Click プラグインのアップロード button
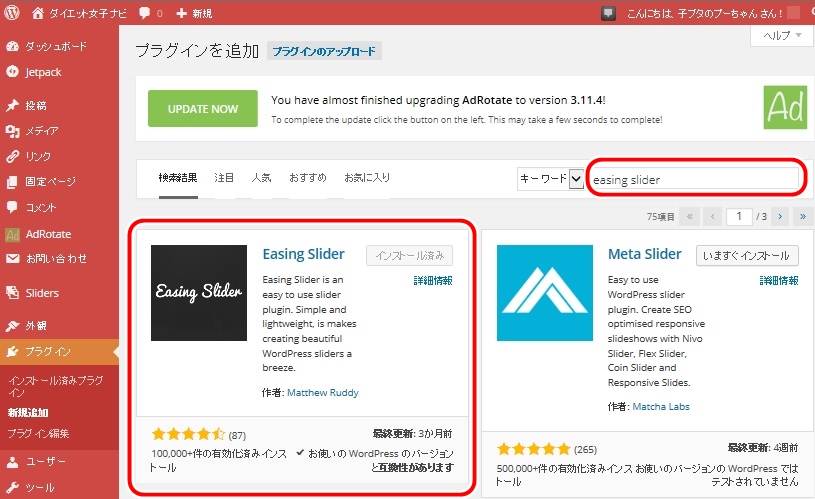Screen dimensions: 815x499 (x=324, y=51)
